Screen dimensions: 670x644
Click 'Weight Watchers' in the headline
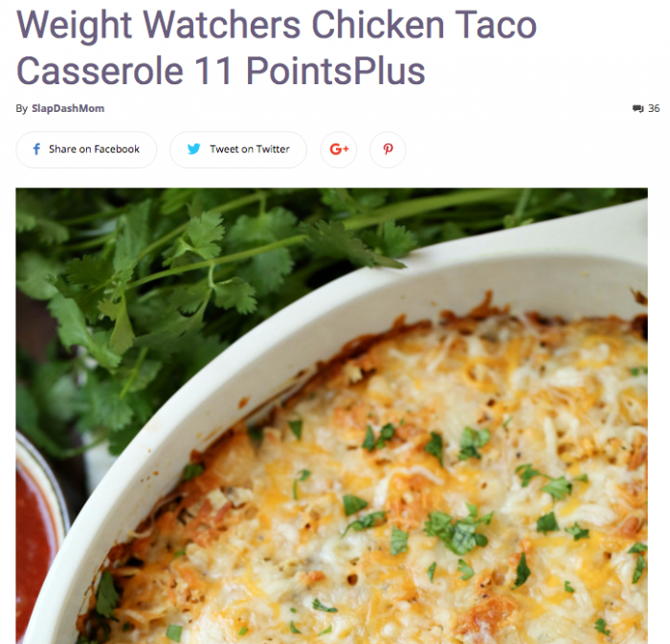click(x=159, y=25)
